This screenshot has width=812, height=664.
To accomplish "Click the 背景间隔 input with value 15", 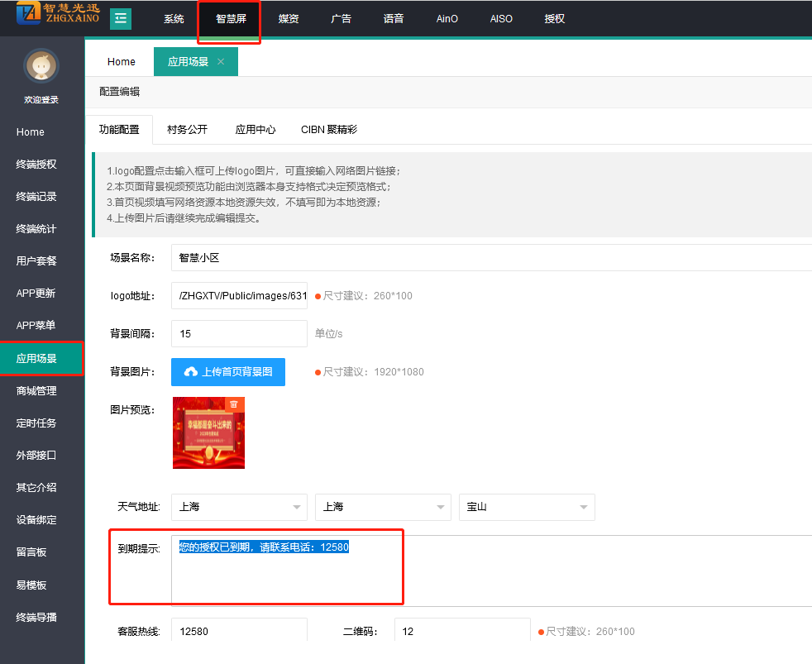I will click(x=239, y=334).
